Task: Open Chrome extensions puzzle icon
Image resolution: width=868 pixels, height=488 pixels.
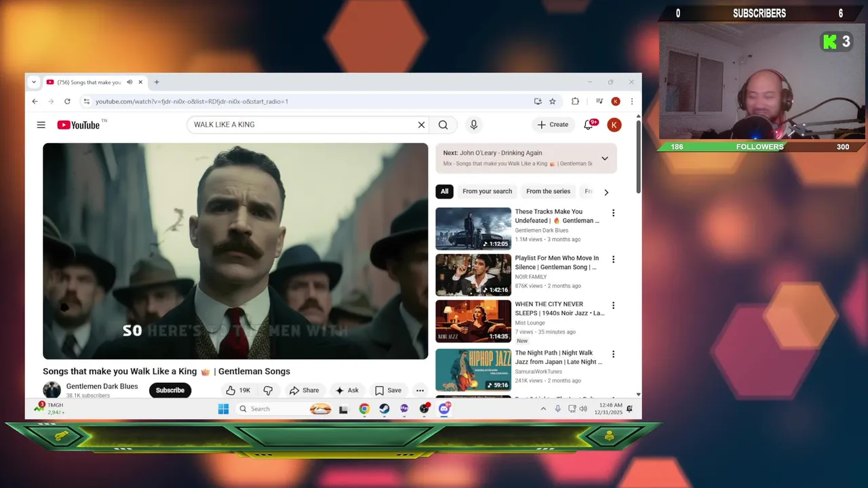Action: [575, 102]
